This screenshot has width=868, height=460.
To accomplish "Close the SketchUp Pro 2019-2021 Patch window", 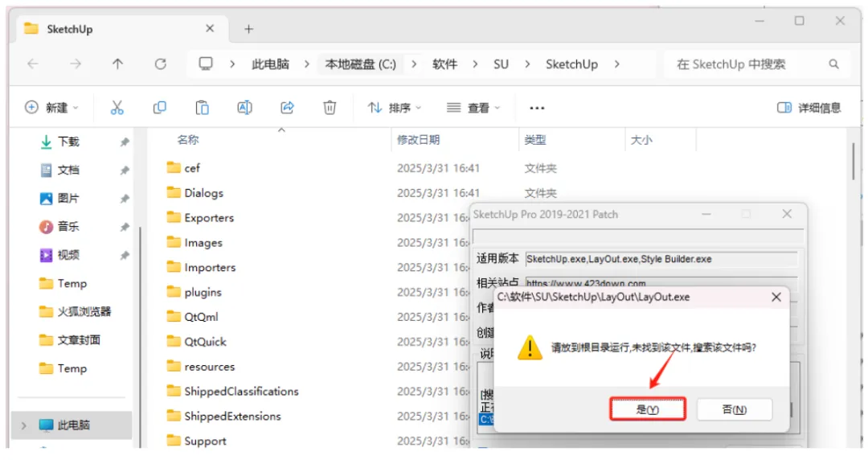I will 787,214.
